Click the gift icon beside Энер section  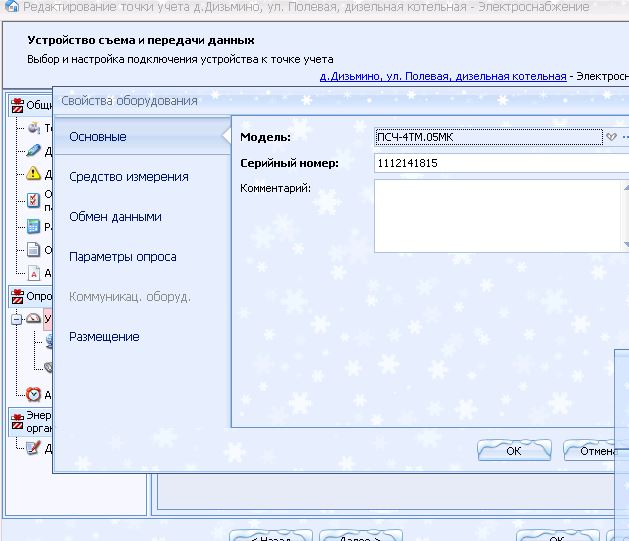click(17, 421)
